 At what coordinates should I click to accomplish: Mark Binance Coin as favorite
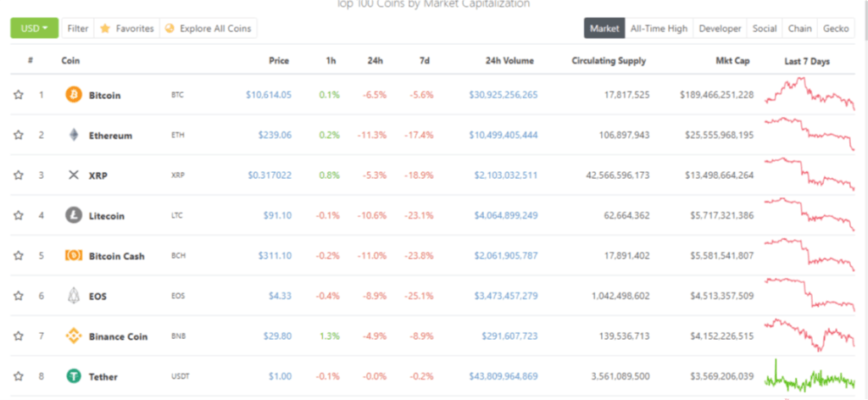[x=19, y=336]
